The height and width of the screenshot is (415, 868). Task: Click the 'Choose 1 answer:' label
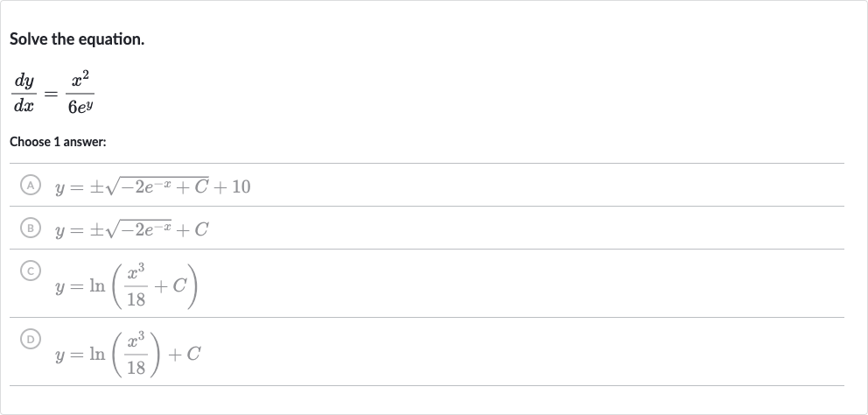58,142
